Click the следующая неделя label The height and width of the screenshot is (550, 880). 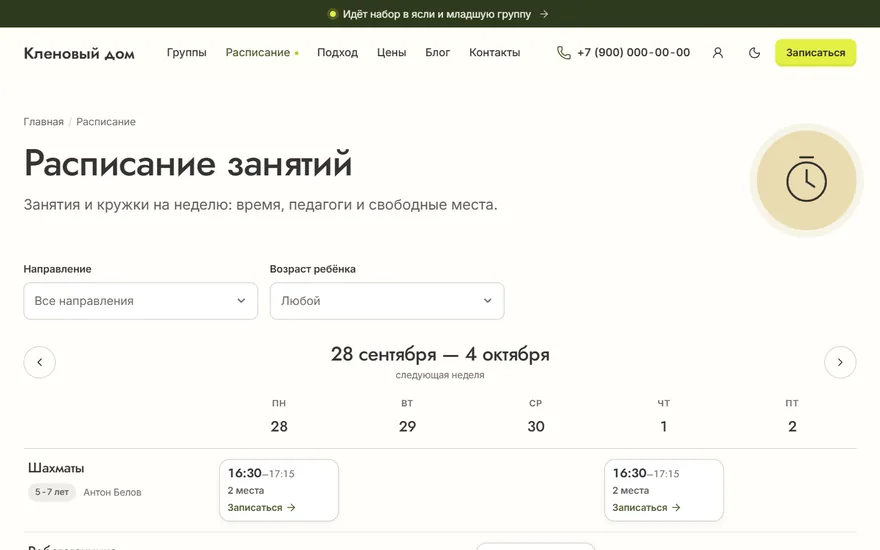point(440,375)
